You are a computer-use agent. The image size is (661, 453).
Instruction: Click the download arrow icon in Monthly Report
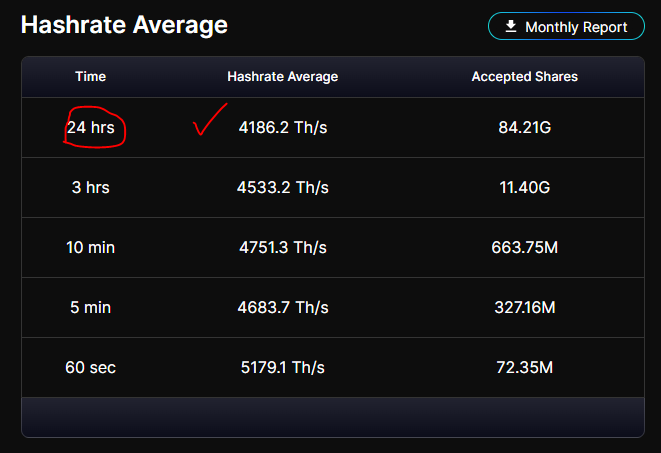(511, 26)
